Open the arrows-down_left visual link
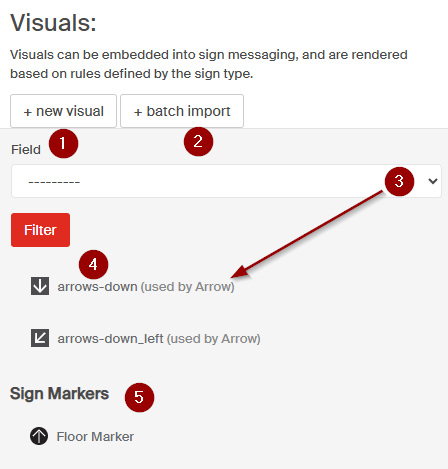Image resolution: width=448 pixels, height=469 pixels. (110, 339)
